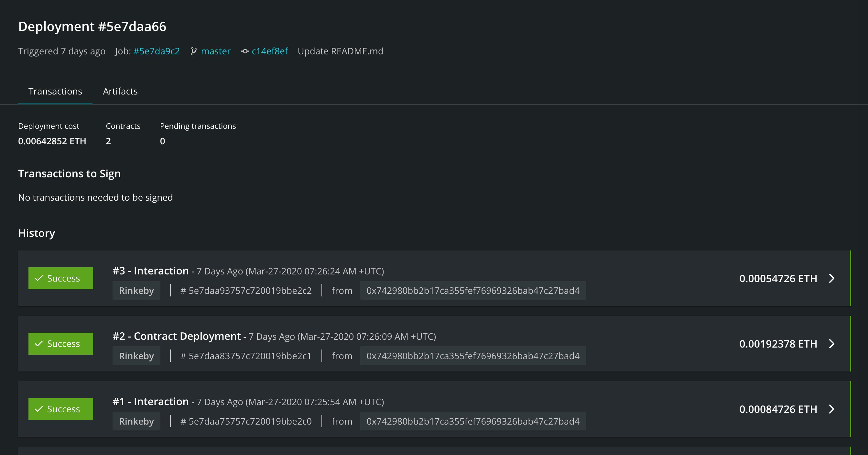Click the Transactions to Sign heading
The image size is (868, 455).
(x=70, y=173)
